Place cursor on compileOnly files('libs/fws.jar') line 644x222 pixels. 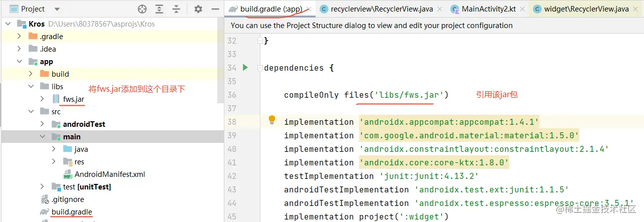[x=366, y=95]
